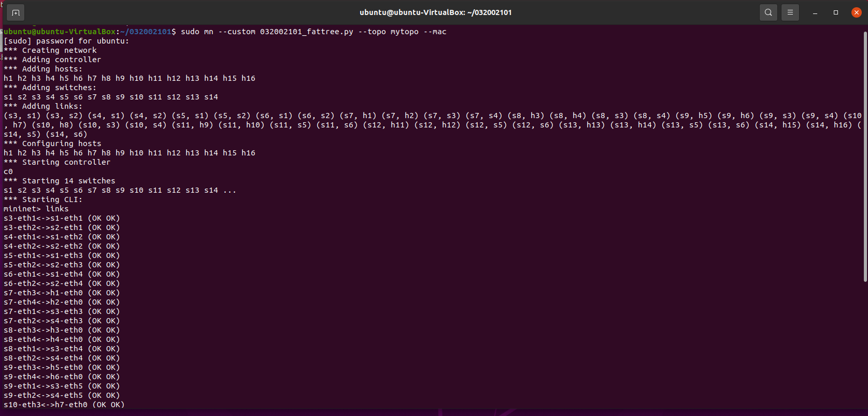
Task: Click the '*** Creating network' line
Action: point(50,50)
